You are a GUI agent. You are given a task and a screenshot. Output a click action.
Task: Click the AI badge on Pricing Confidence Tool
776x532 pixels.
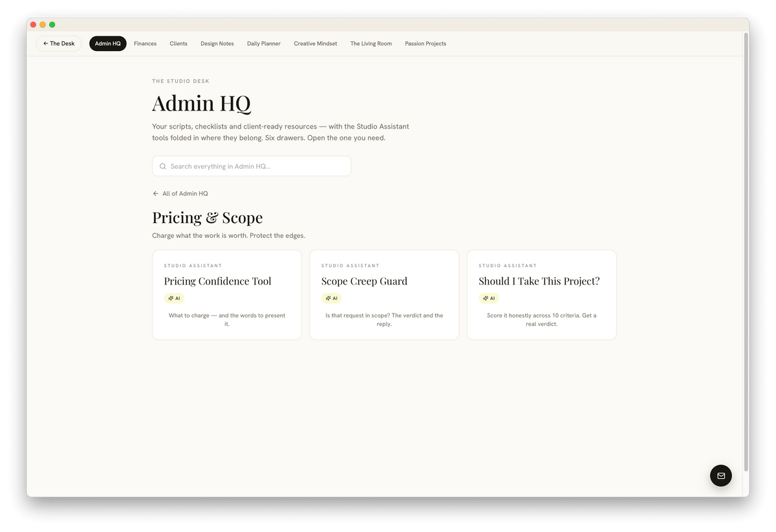pyautogui.click(x=174, y=299)
